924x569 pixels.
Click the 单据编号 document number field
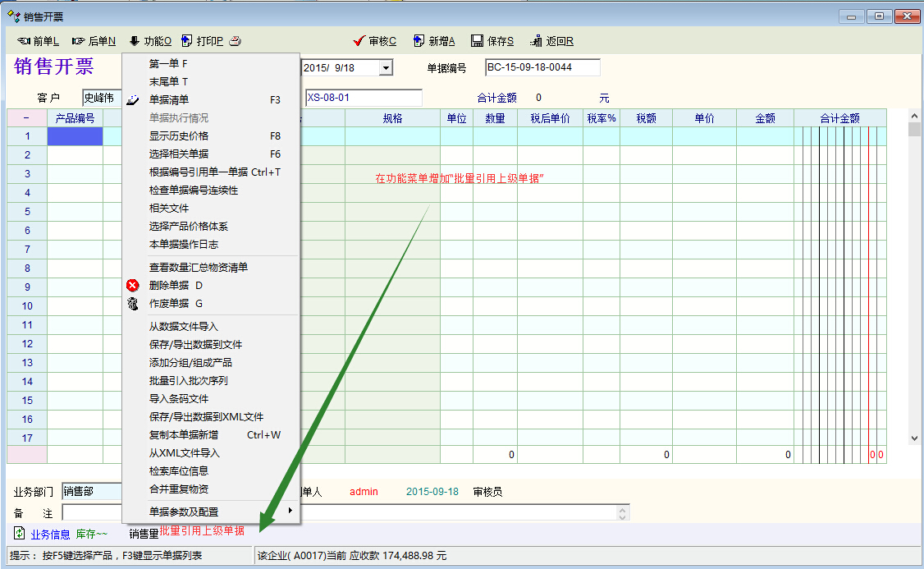click(x=542, y=67)
